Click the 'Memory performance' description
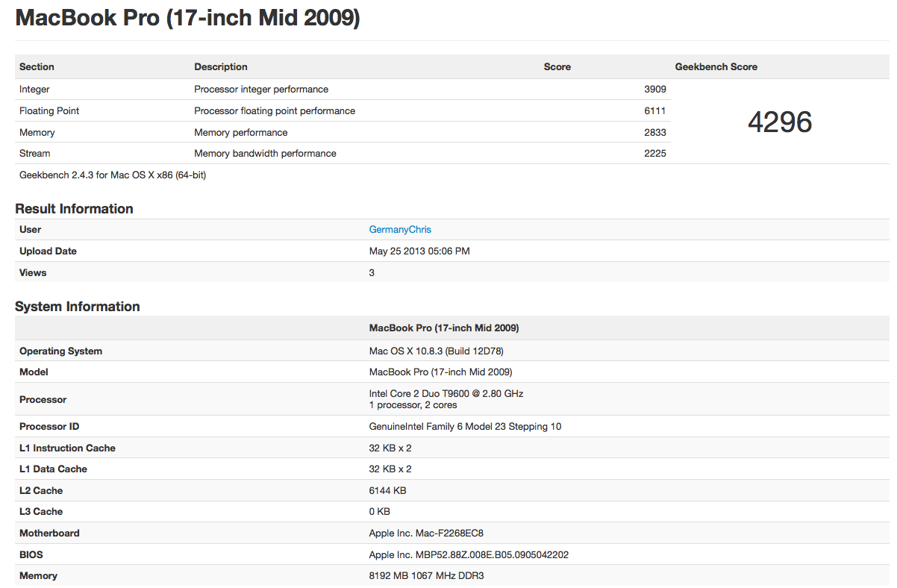 241,133
